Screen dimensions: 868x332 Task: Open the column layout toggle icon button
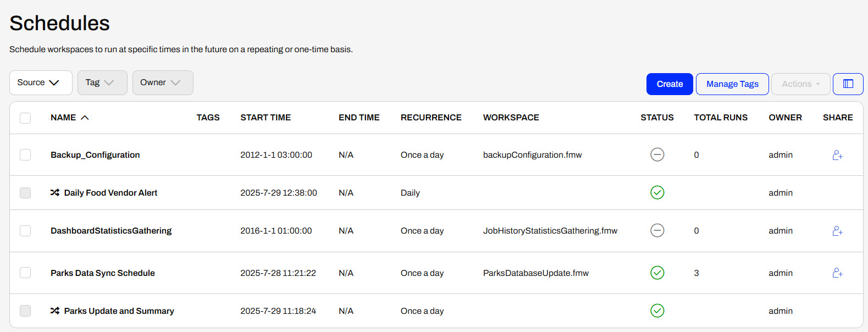pos(848,84)
